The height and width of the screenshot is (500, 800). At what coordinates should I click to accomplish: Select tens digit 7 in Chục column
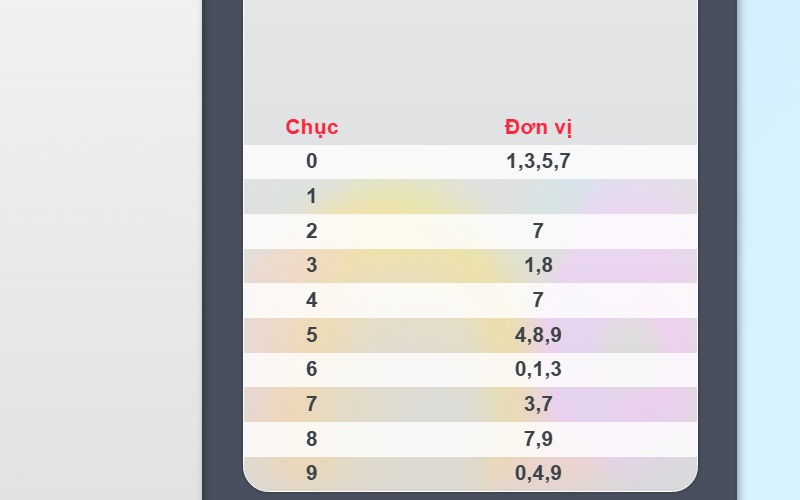click(x=312, y=404)
